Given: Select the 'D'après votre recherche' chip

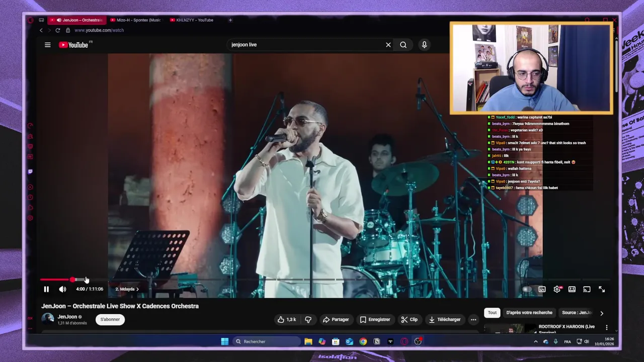Looking at the screenshot, I should pos(529,313).
